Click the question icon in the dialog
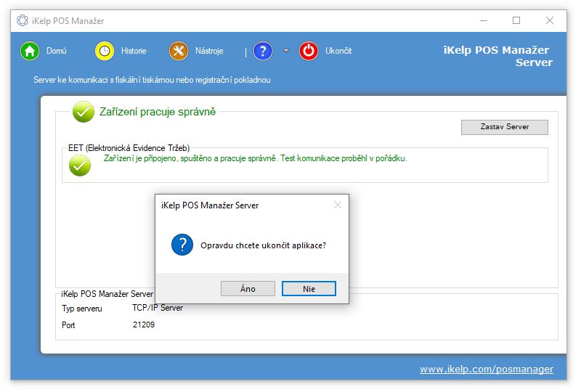 pos(182,245)
